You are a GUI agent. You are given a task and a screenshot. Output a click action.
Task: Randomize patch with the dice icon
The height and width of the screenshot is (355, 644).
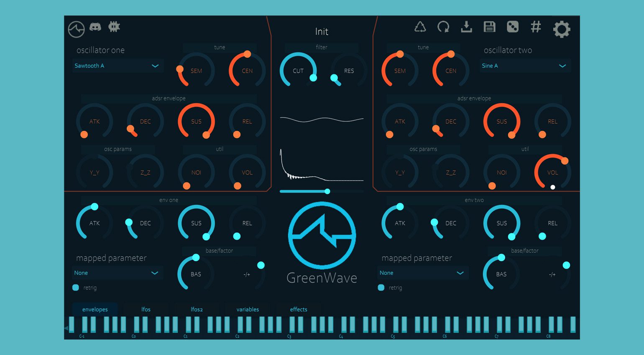[513, 27]
